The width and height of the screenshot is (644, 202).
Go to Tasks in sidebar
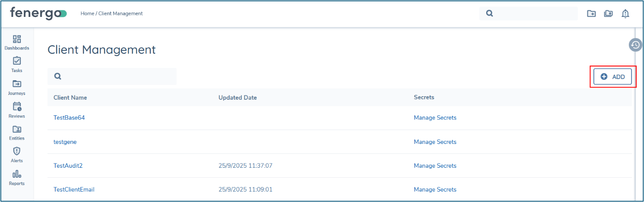[x=17, y=62]
